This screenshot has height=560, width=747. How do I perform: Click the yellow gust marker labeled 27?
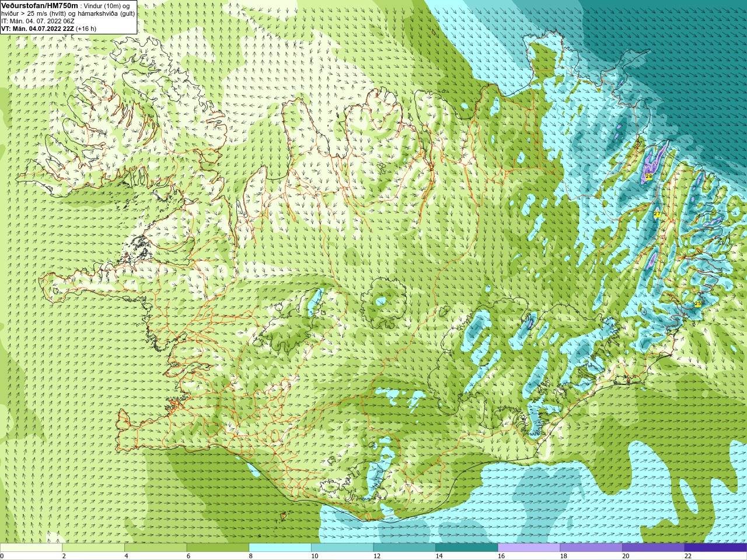tap(657, 214)
